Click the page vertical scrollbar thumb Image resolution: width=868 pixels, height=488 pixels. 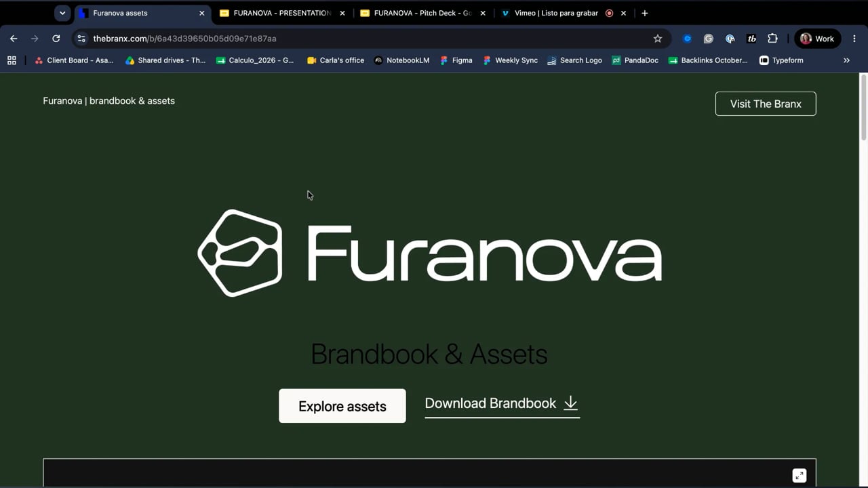(x=864, y=108)
